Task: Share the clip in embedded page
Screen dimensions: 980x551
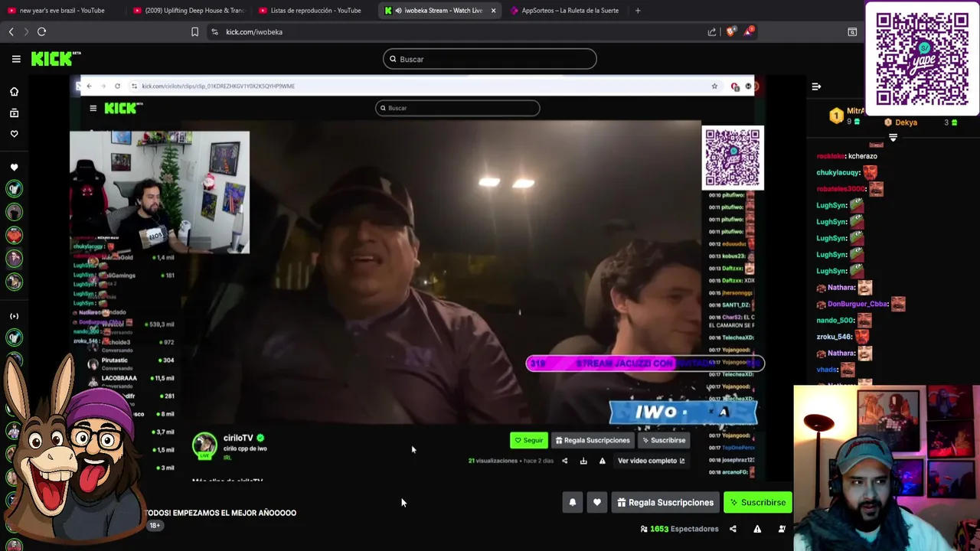Action: click(x=565, y=461)
